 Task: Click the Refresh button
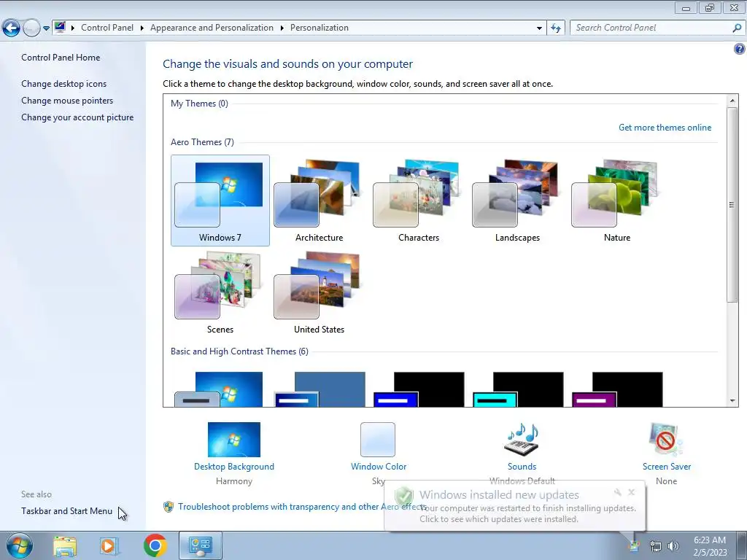pyautogui.click(x=555, y=28)
